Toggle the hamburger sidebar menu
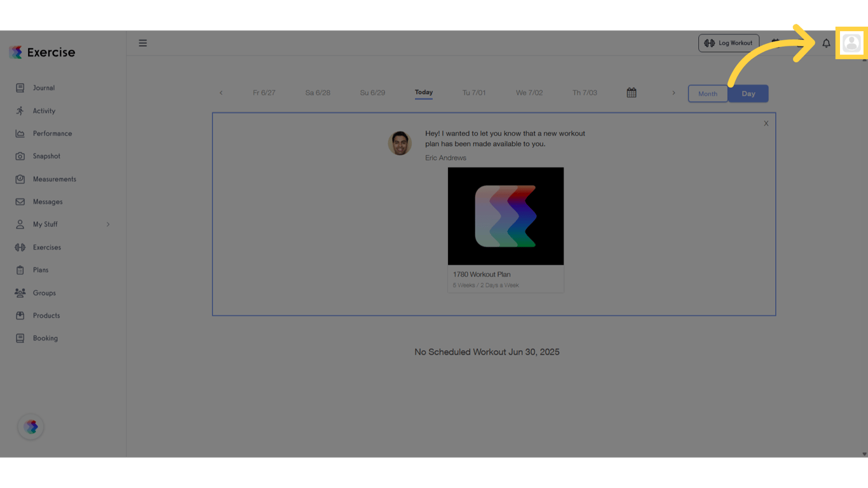This screenshot has width=868, height=488. [x=142, y=43]
